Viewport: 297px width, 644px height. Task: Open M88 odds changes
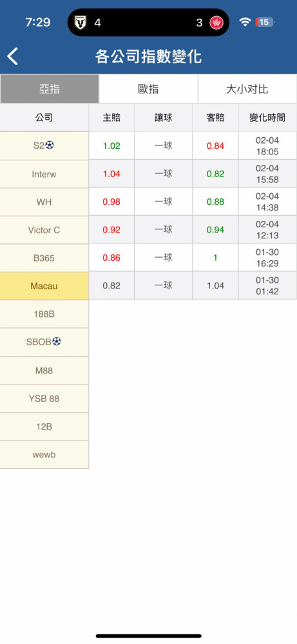44,370
